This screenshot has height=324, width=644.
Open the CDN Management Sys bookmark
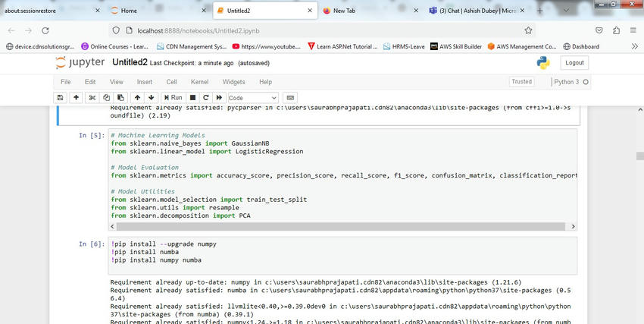[192, 46]
